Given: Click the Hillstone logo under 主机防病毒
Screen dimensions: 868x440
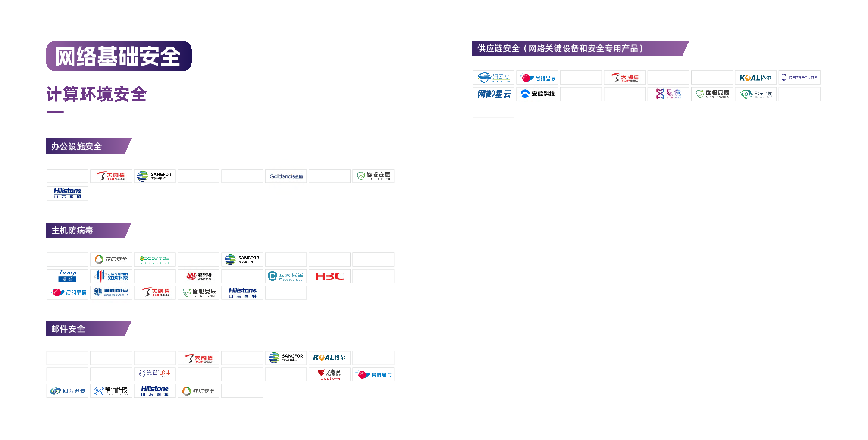Looking at the screenshot, I should click(x=242, y=292).
